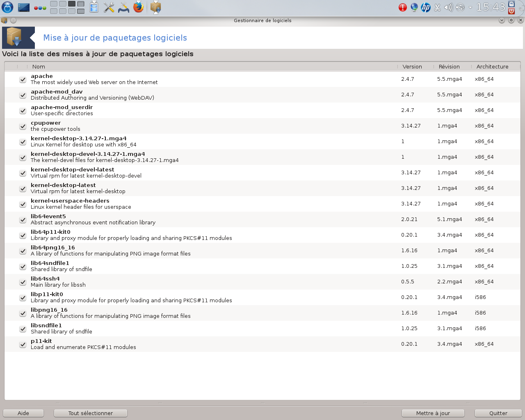Sort by the Version column header
This screenshot has height=420, width=525.
412,66
